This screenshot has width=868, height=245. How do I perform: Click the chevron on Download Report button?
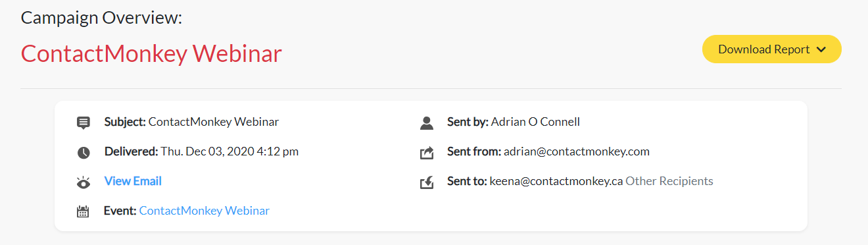(x=821, y=49)
